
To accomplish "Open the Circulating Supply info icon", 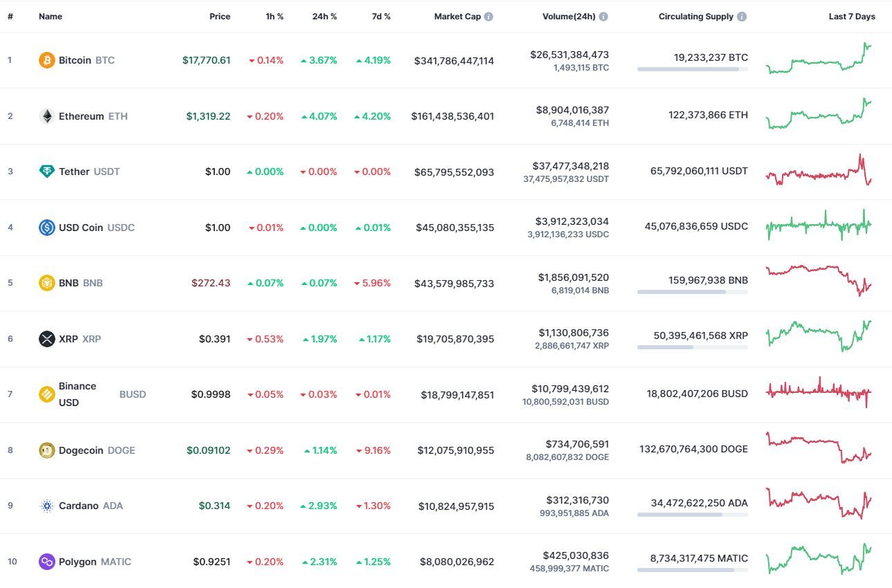I will (742, 17).
